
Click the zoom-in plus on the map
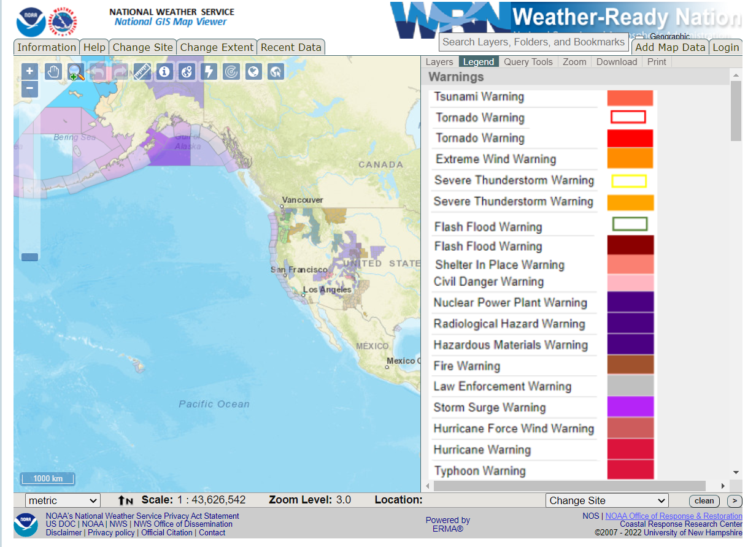pos(29,71)
